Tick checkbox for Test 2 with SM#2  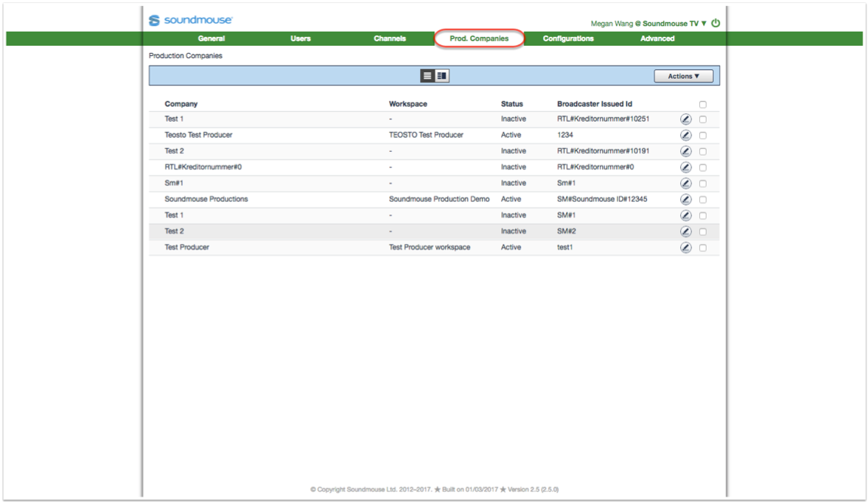(x=702, y=231)
